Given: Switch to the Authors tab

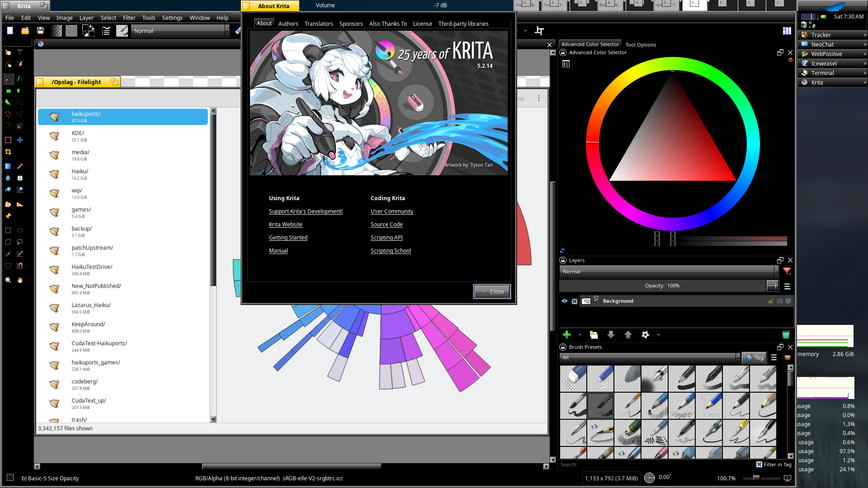Looking at the screenshot, I should click(288, 23).
